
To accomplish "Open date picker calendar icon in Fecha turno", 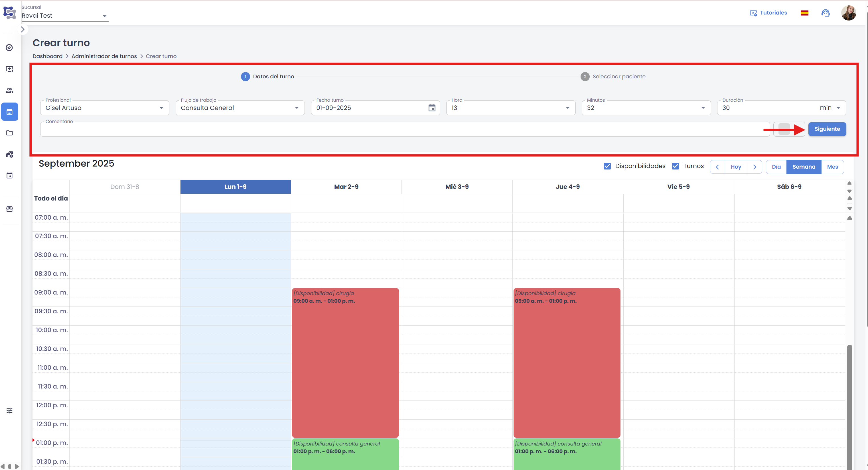I will point(432,108).
